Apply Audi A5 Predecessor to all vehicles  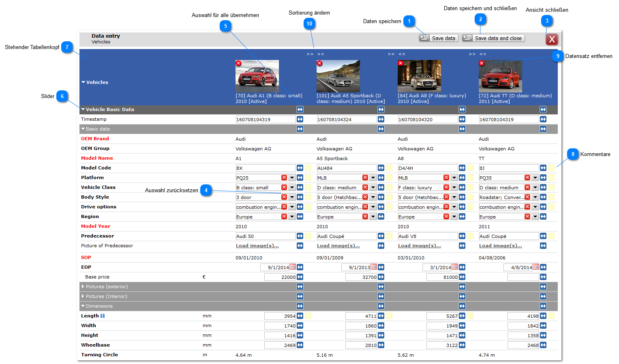[381, 236]
